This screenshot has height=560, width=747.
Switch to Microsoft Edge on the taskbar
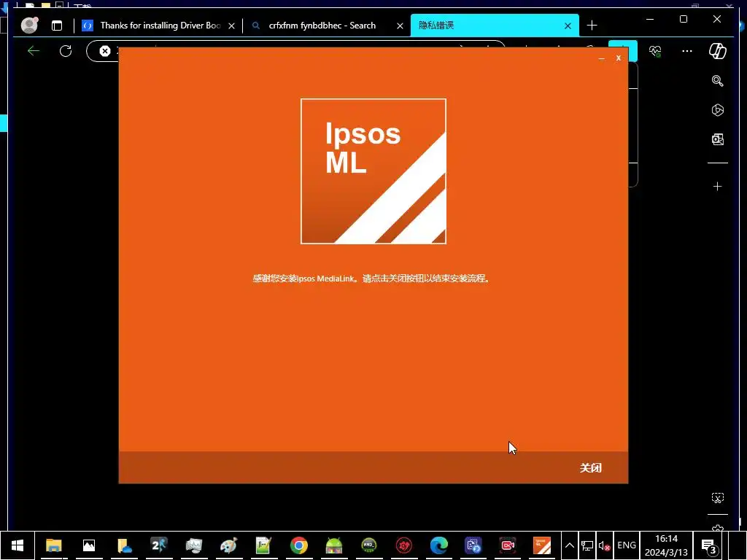point(439,545)
